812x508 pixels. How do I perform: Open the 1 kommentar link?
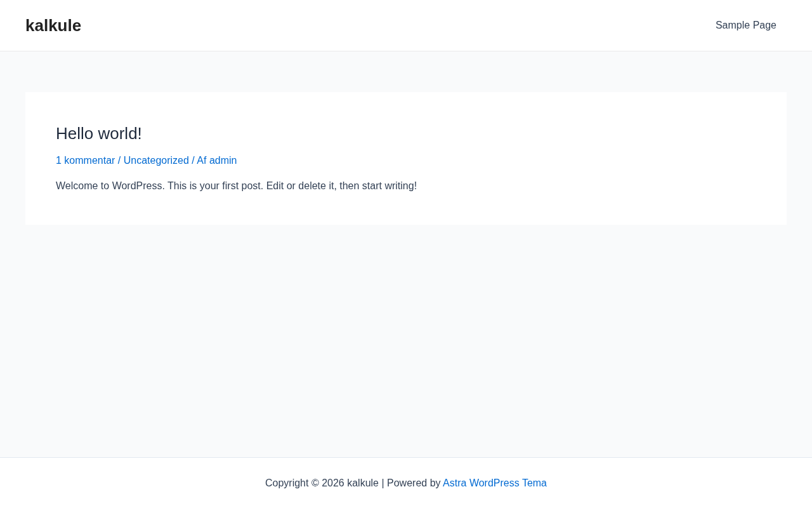coord(85,161)
